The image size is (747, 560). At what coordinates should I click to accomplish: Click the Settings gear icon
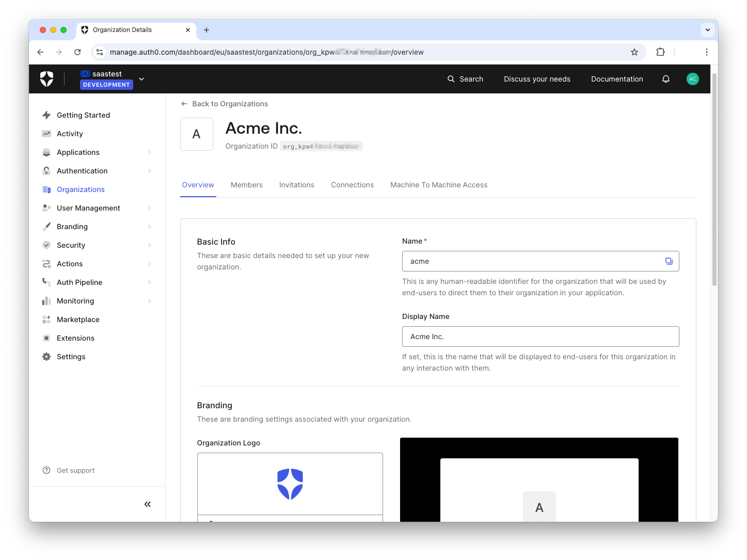pyautogui.click(x=46, y=357)
